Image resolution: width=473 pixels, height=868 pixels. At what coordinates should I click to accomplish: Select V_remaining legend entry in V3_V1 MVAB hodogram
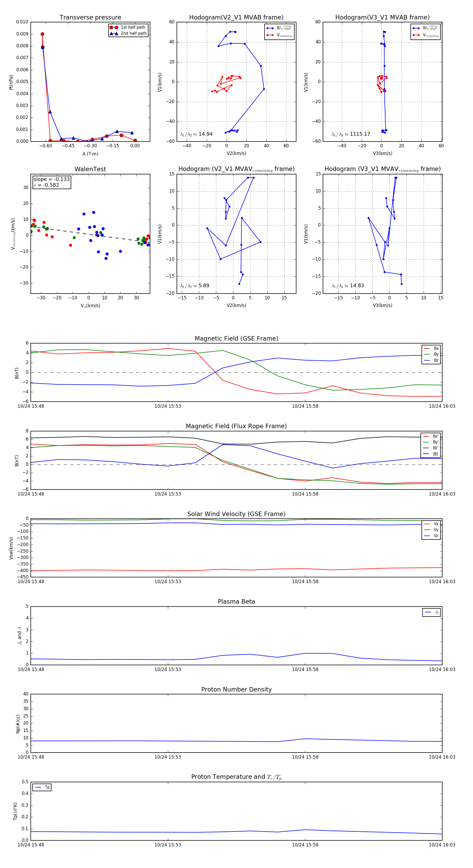click(x=425, y=35)
